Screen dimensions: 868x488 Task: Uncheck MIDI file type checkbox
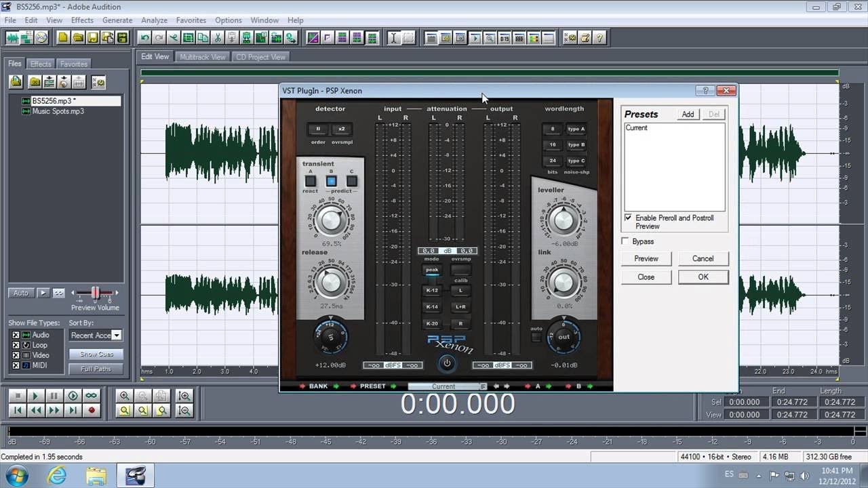pos(16,365)
